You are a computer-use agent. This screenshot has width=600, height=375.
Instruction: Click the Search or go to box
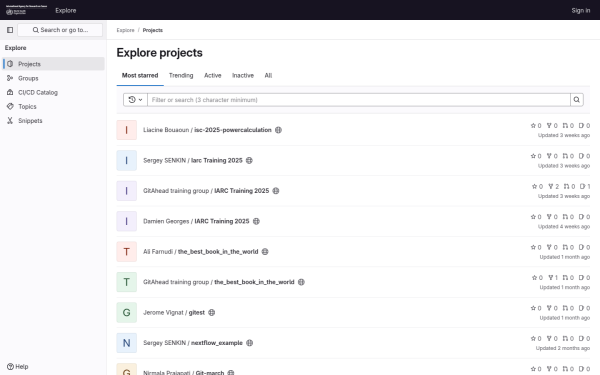click(60, 30)
